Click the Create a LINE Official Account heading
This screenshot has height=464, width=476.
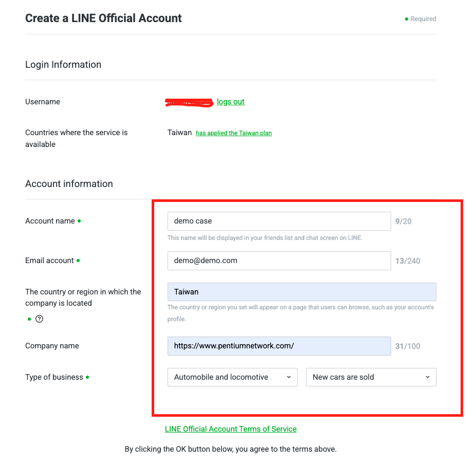click(x=103, y=18)
